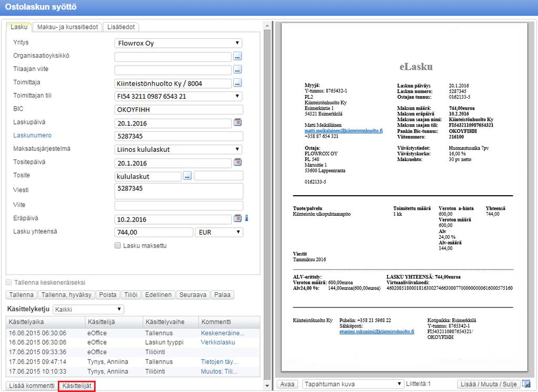Click Lisää kommentti button
The image size is (538, 392).
[32, 386]
